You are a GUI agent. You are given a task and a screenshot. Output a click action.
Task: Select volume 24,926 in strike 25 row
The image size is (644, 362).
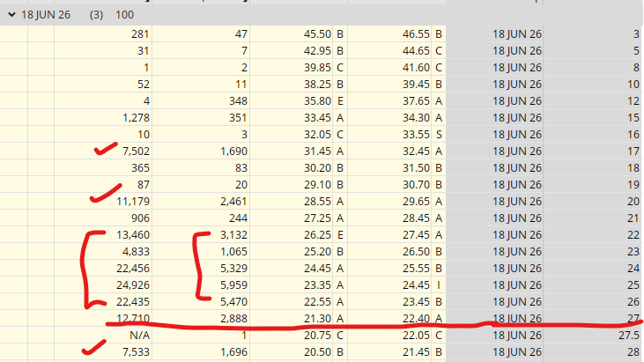(133, 285)
